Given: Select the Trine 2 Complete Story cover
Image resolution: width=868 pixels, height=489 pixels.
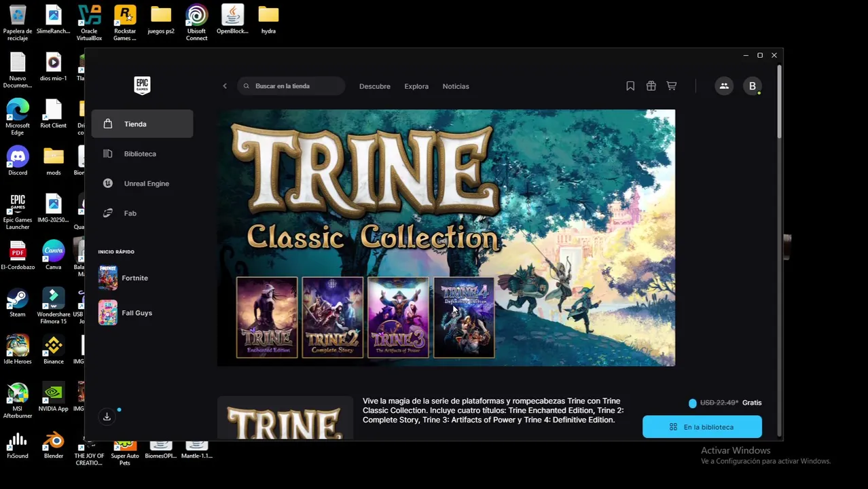Looking at the screenshot, I should point(333,317).
